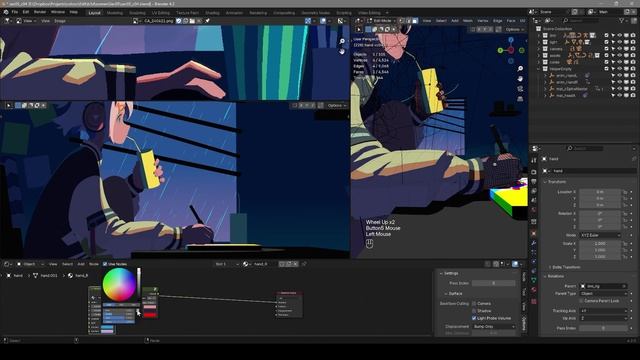The width and height of the screenshot is (640, 360).
Task: Open the green Object Data properties tab
Action: (533, 280)
